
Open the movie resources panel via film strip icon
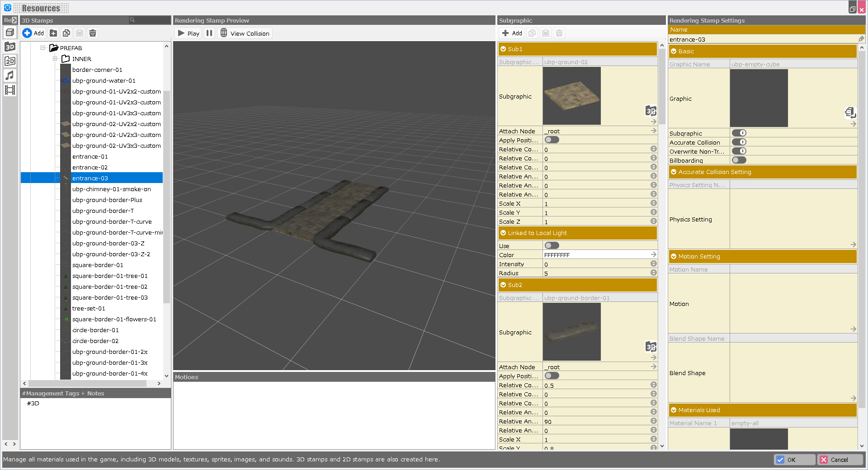coord(9,90)
